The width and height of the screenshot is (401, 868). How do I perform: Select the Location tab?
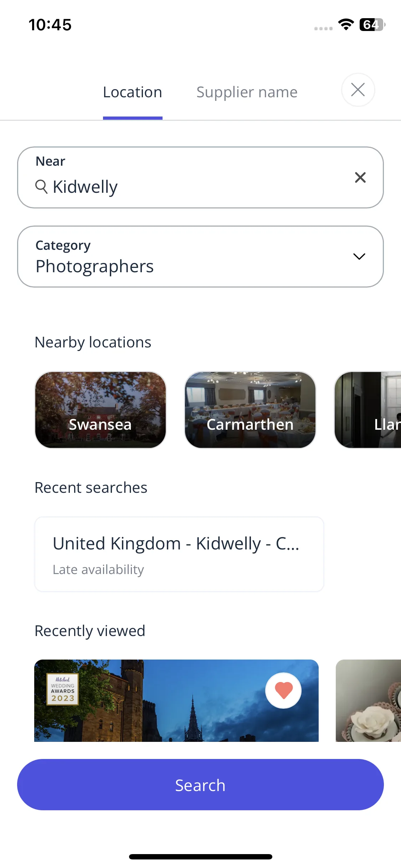133,92
